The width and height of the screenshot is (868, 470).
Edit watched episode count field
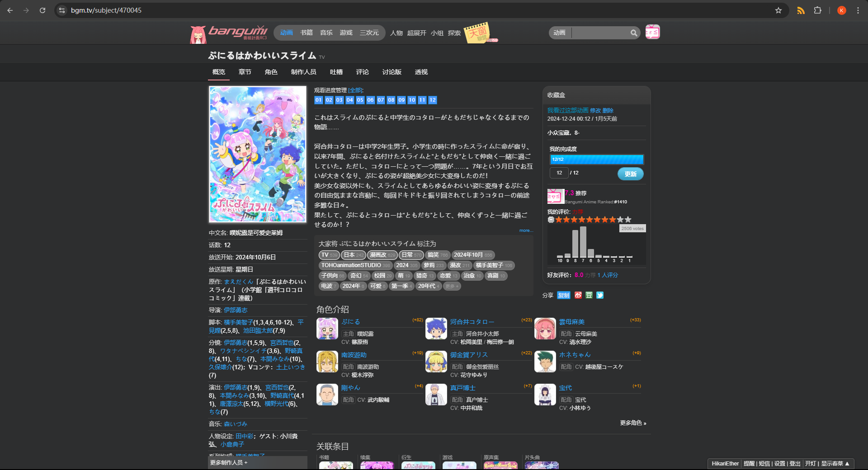tap(559, 173)
